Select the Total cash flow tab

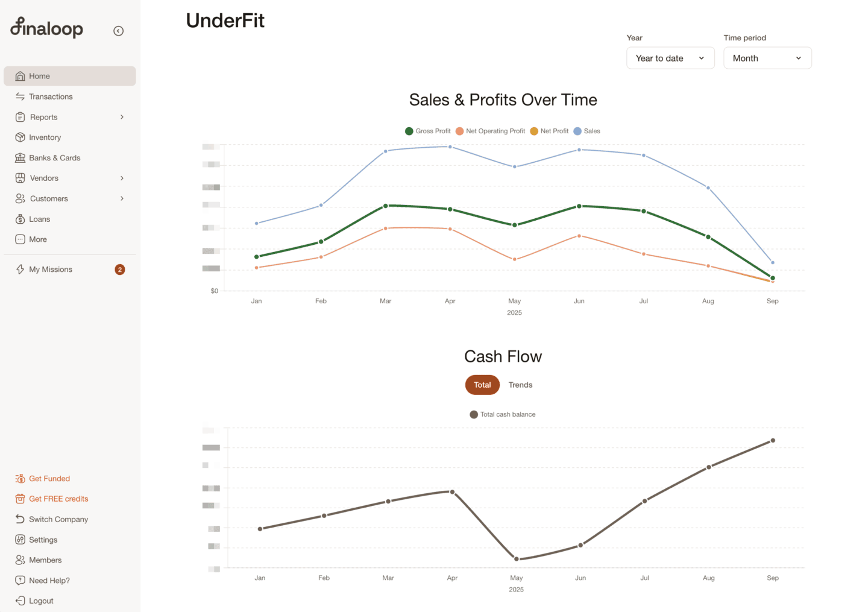pos(482,385)
